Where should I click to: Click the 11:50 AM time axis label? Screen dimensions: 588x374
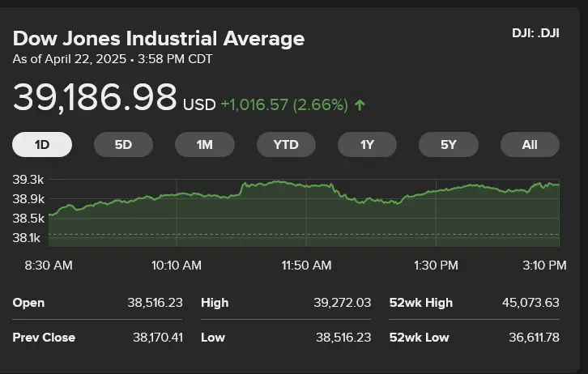[x=305, y=266]
